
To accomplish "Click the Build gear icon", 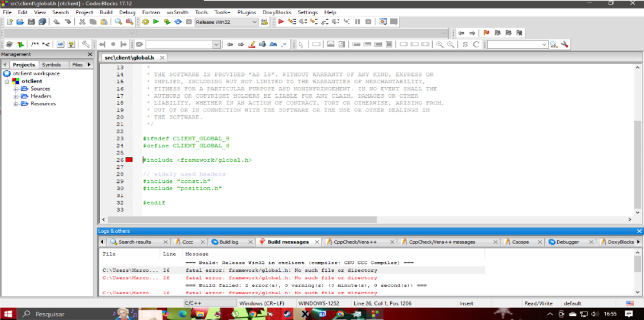I will [x=146, y=22].
